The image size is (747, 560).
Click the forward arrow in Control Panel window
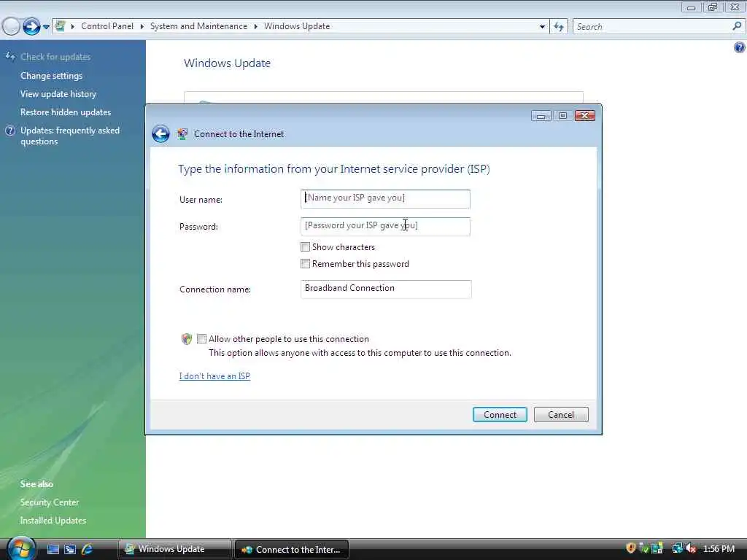[x=31, y=27]
